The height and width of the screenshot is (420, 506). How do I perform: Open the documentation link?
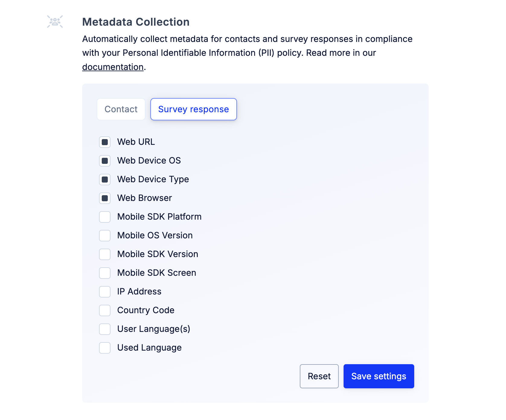(113, 67)
